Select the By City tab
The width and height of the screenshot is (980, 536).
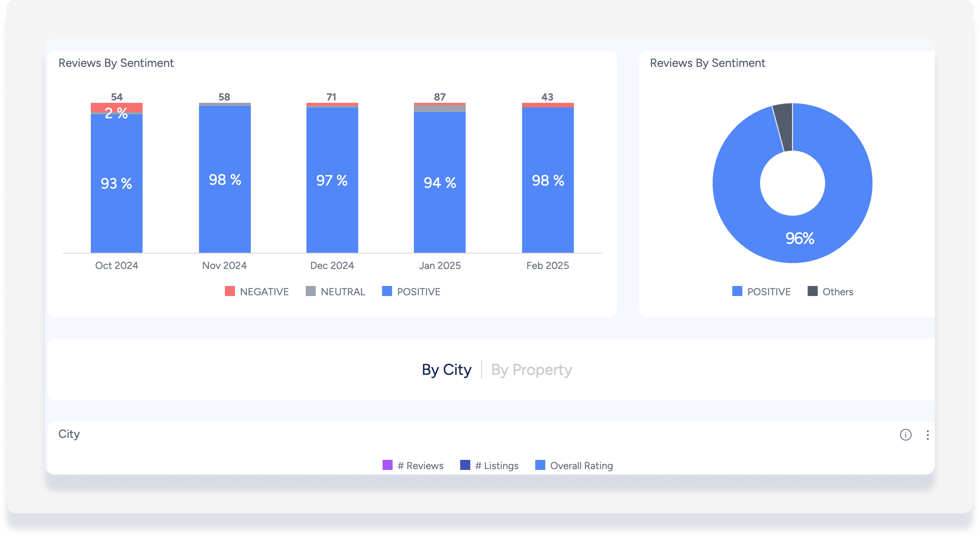[x=446, y=370]
